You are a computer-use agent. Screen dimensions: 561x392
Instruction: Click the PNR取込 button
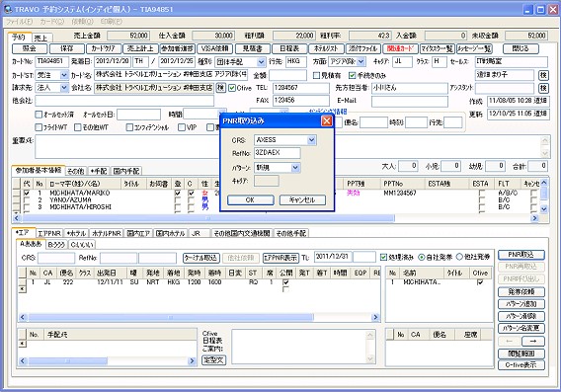(521, 255)
